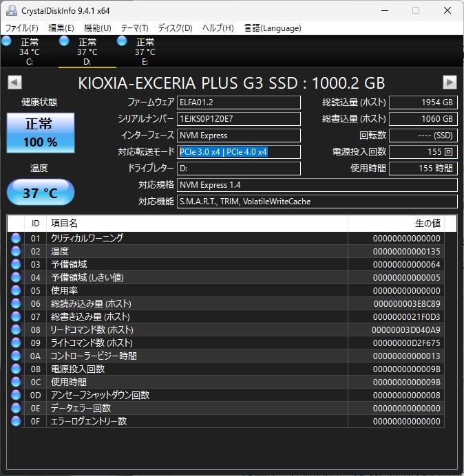Screen dimensions: 464x476
Task: Select the アンセーフシャットダウン回数 row name
Action: [100, 395]
